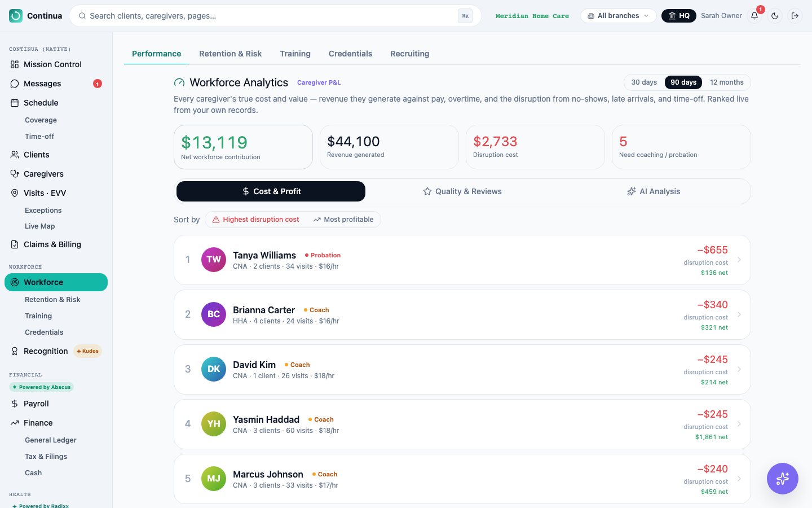This screenshot has height=508, width=812.
Task: Go to Schedule in sidebar
Action: (x=56, y=103)
